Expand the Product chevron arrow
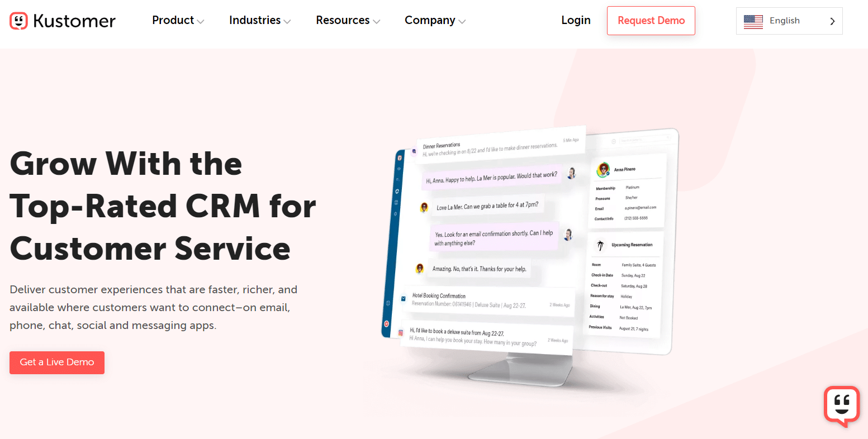The width and height of the screenshot is (868, 439). coord(201,22)
